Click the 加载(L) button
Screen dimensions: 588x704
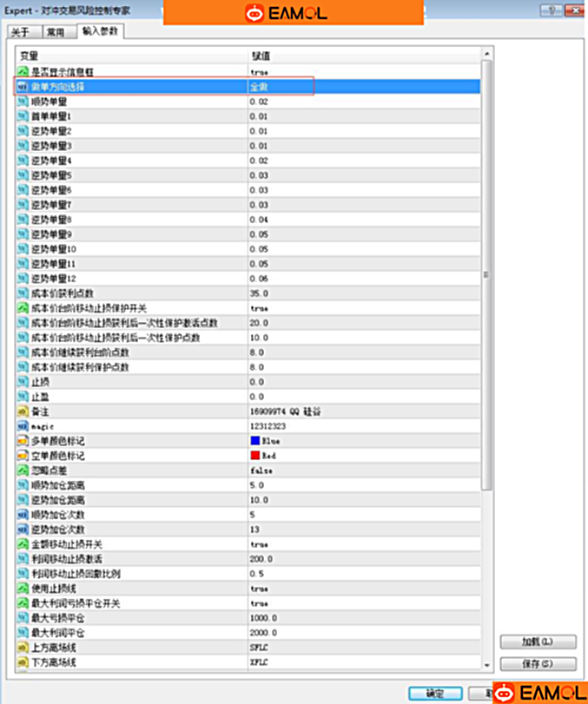pos(538,641)
